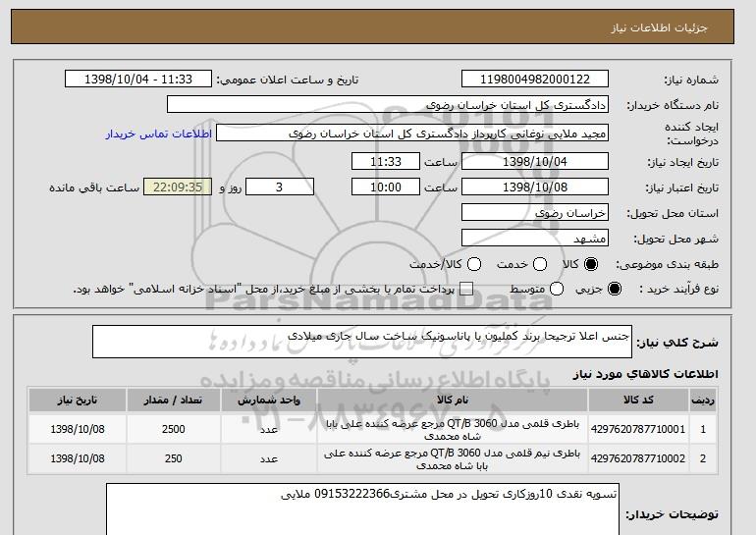756x535 pixels.
Task: Click item code 429762078771​0001
Action: pos(638,429)
